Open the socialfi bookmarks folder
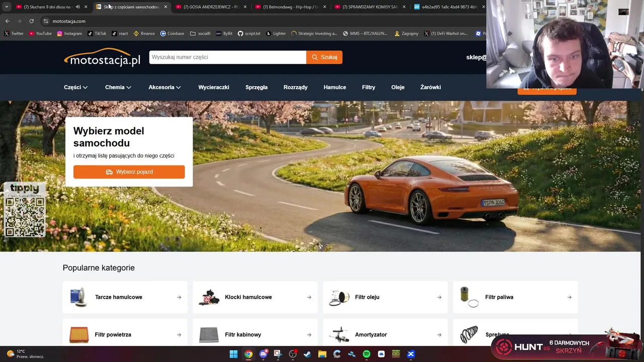The width and height of the screenshot is (644, 362). coord(200,34)
